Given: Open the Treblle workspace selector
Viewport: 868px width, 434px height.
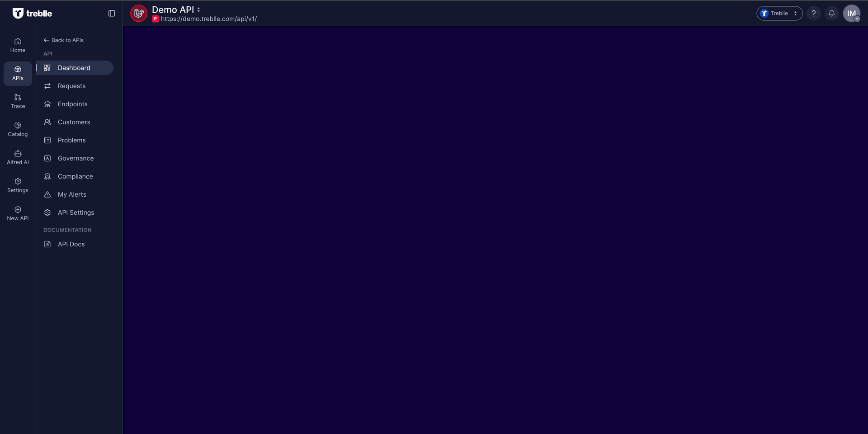Looking at the screenshot, I should click(x=779, y=14).
